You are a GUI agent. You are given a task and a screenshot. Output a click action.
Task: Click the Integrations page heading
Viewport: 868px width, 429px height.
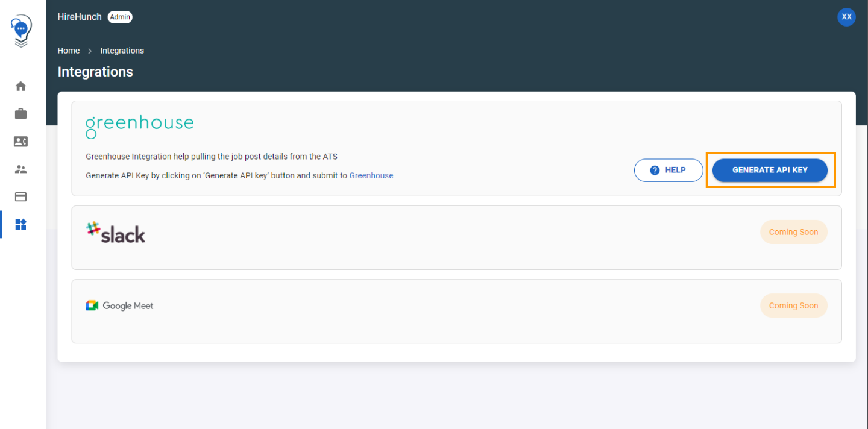click(95, 72)
